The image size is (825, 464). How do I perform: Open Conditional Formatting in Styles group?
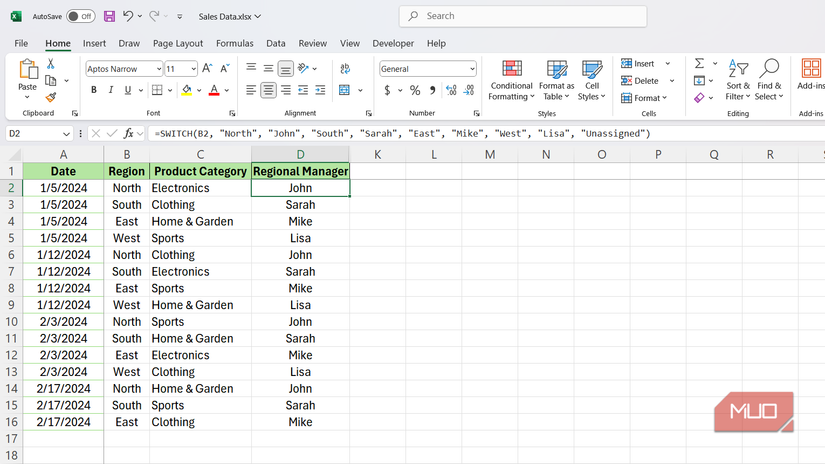(511, 80)
